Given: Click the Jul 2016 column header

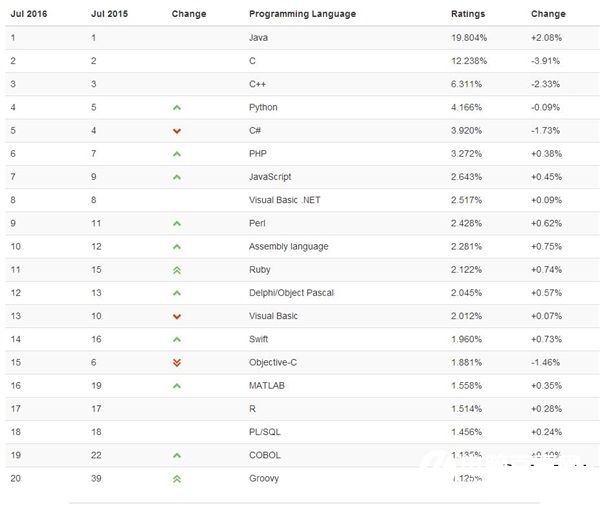Looking at the screenshot, I should (29, 14).
